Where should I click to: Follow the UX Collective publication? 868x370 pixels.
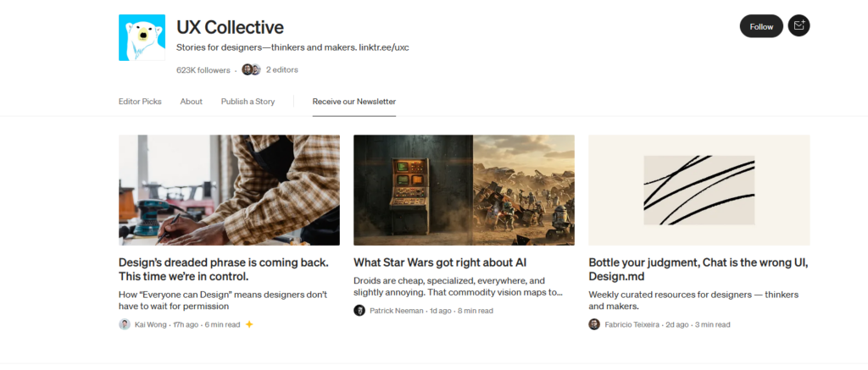click(x=761, y=26)
